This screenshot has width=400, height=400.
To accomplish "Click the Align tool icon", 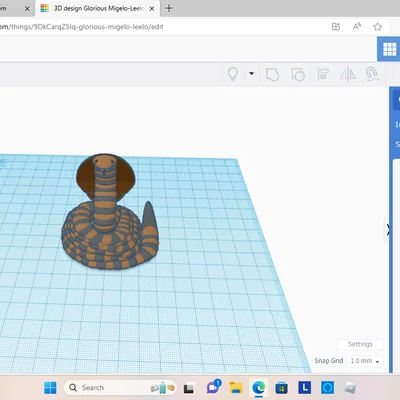I will tap(323, 74).
